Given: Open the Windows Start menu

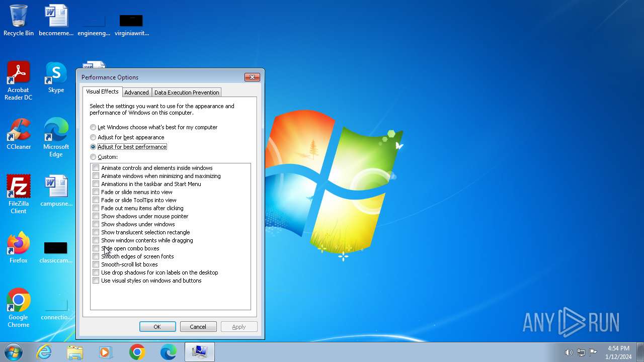Looking at the screenshot, I should tap(14, 352).
